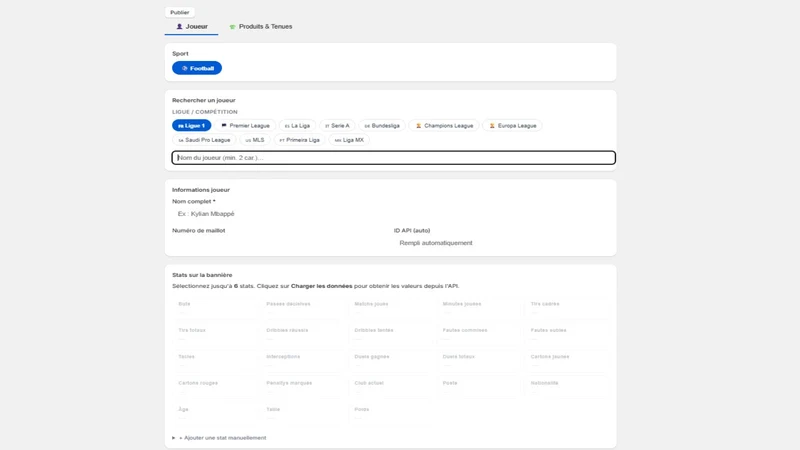This screenshot has height=450, width=800.
Task: Click the 'Sport' section label
Action: tap(180, 54)
